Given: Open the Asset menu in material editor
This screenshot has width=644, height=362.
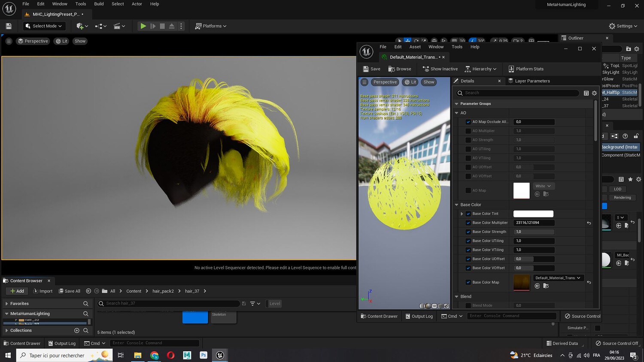Looking at the screenshot, I should click(415, 47).
